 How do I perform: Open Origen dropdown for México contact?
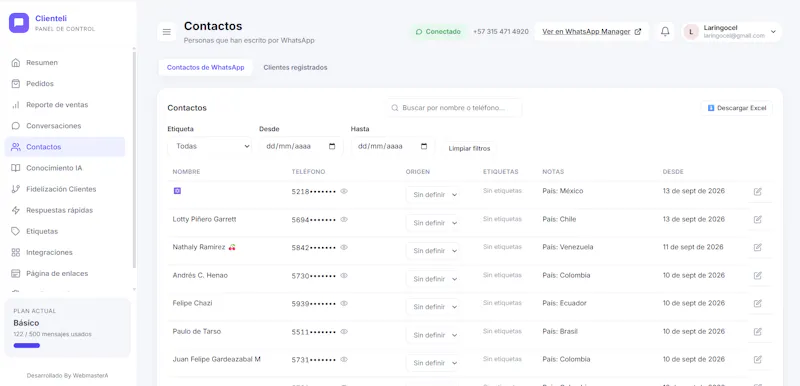click(x=433, y=195)
